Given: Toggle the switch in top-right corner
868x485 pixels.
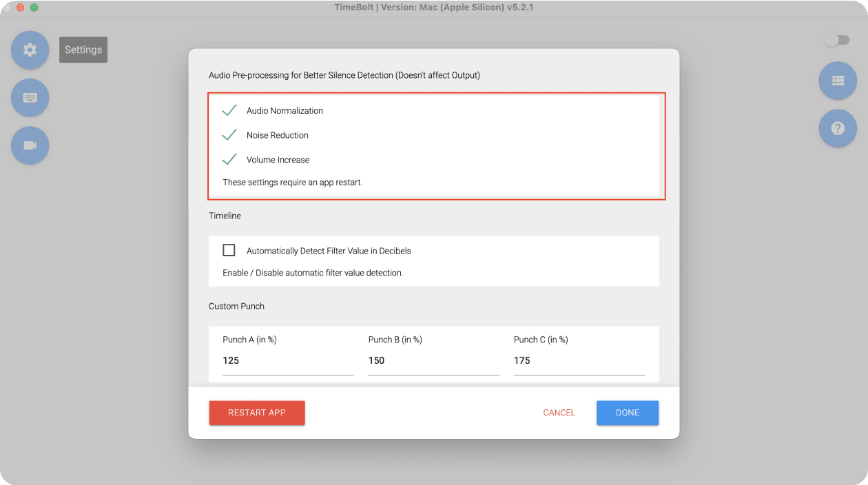Looking at the screenshot, I should click(x=838, y=41).
